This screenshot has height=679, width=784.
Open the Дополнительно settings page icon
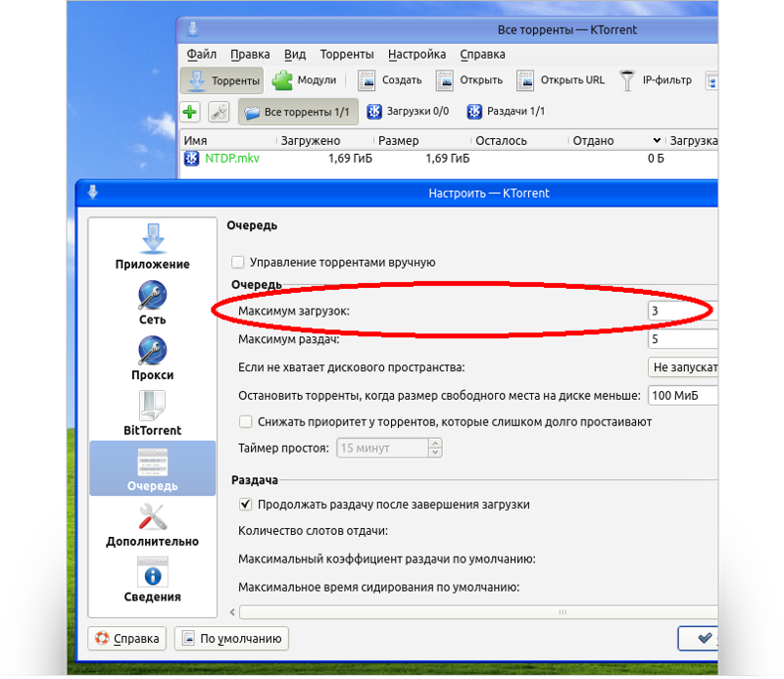coord(153,516)
